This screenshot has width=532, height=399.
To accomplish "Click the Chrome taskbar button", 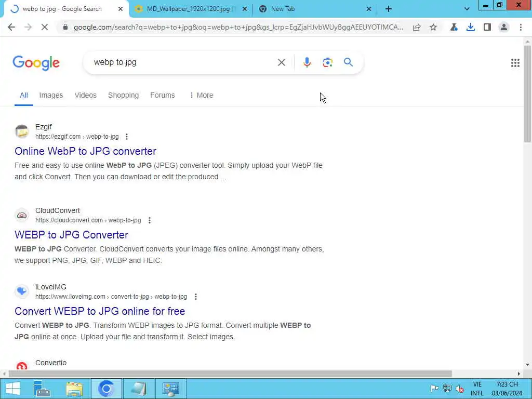I will 106,389.
